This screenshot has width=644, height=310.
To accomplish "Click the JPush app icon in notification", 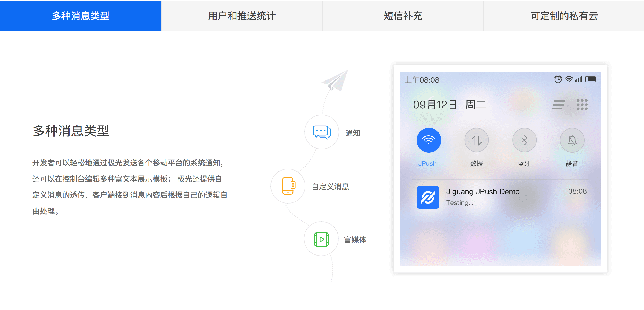I will click(428, 197).
